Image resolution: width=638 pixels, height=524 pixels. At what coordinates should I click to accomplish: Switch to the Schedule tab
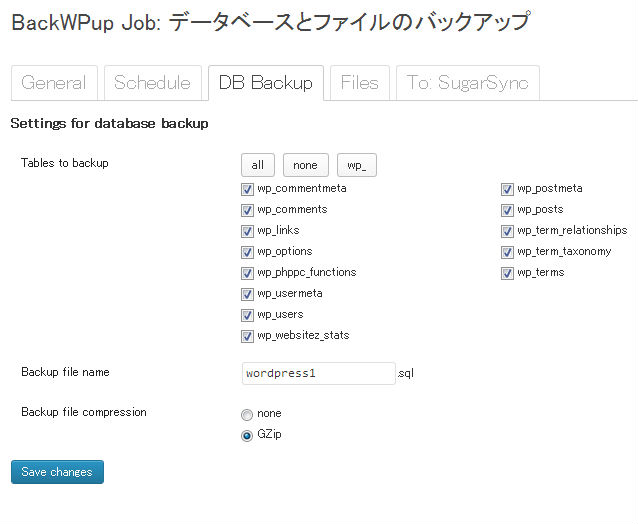[153, 83]
